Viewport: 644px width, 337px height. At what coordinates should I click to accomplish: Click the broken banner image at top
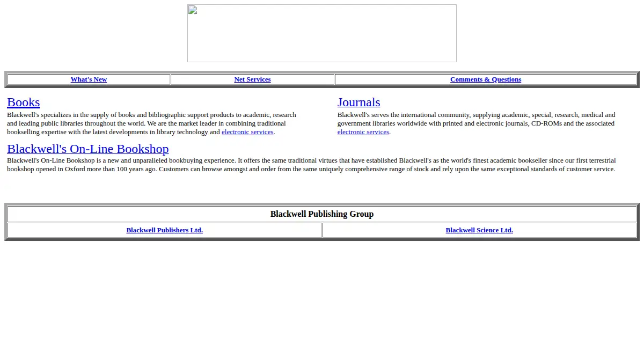tap(322, 33)
